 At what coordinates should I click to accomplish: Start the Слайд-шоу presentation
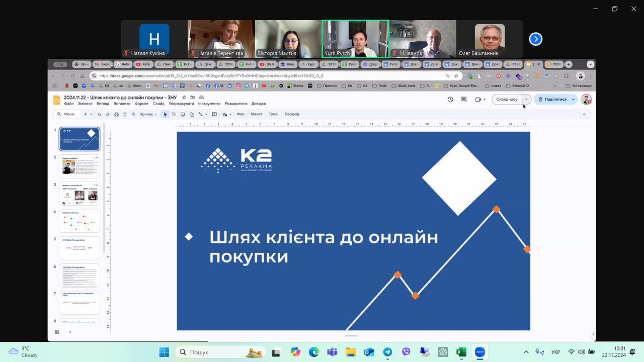pos(507,100)
